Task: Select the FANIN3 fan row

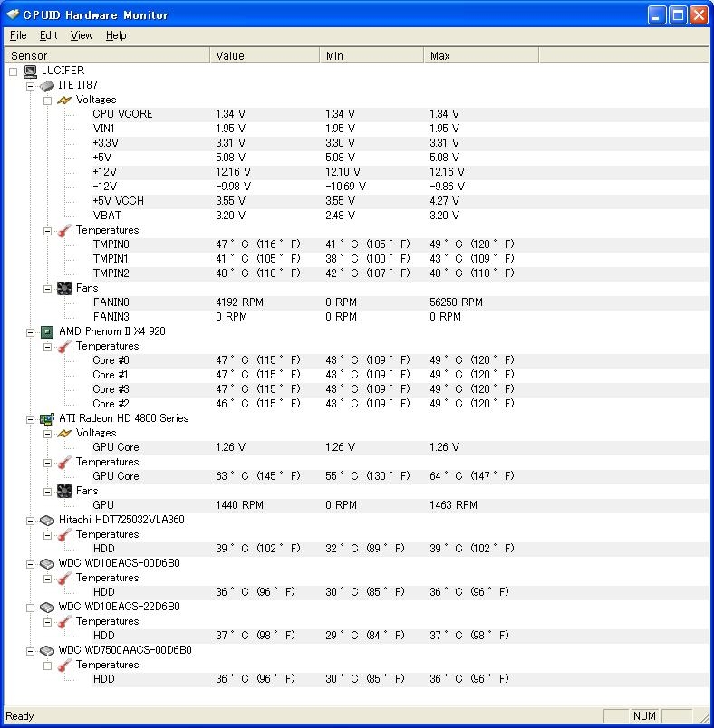Action: pos(400,317)
